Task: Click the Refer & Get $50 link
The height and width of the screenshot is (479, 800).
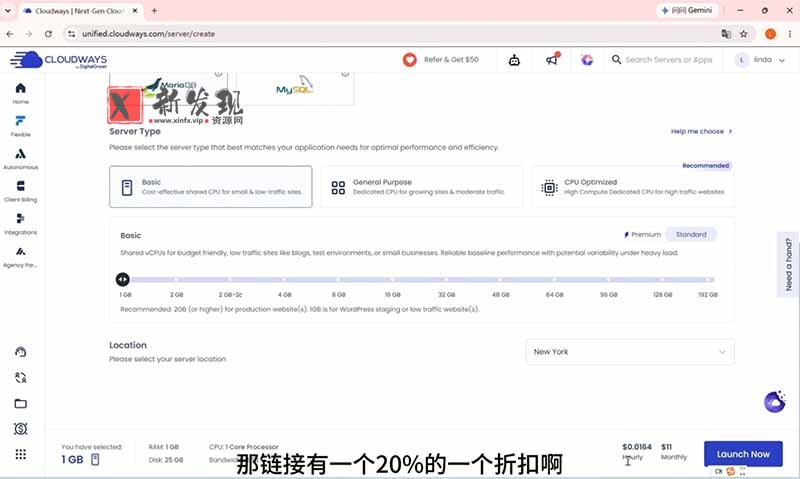Action: pos(451,60)
